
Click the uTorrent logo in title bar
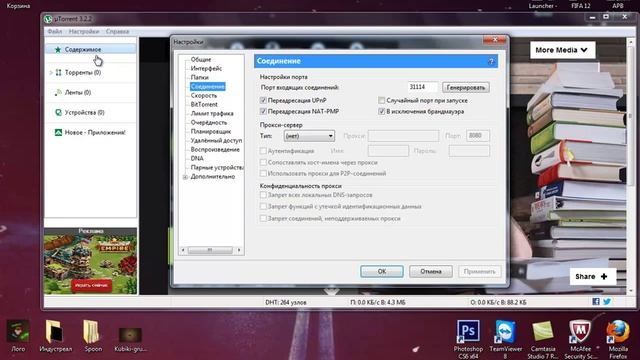pyautogui.click(x=48, y=19)
